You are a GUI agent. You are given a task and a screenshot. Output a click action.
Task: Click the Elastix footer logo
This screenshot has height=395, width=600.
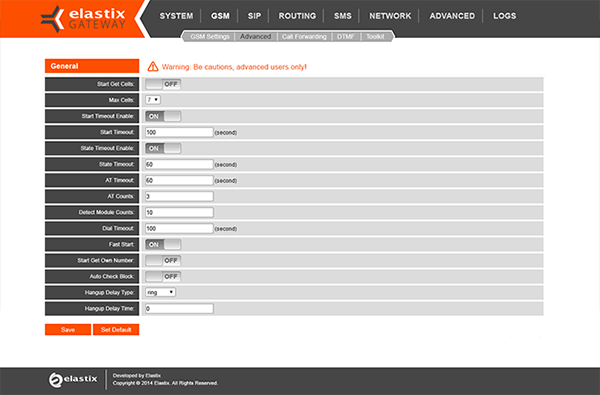pos(73,379)
